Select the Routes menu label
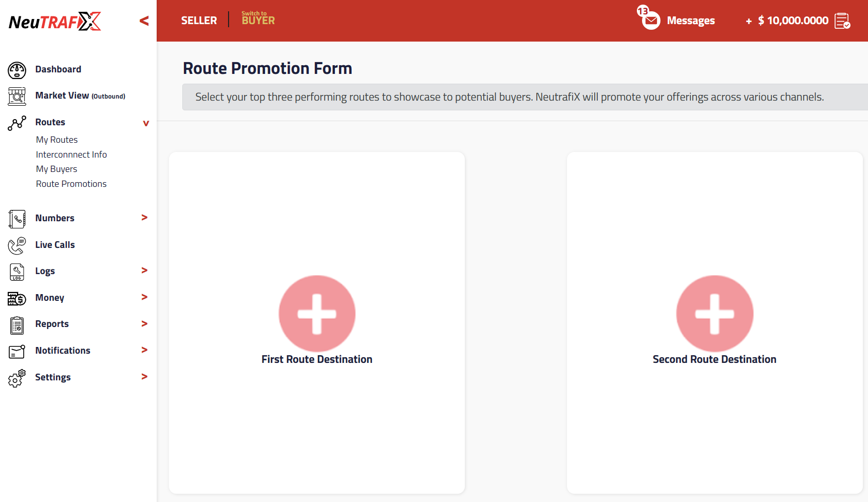Viewport: 868px width, 502px height. pyautogui.click(x=50, y=122)
